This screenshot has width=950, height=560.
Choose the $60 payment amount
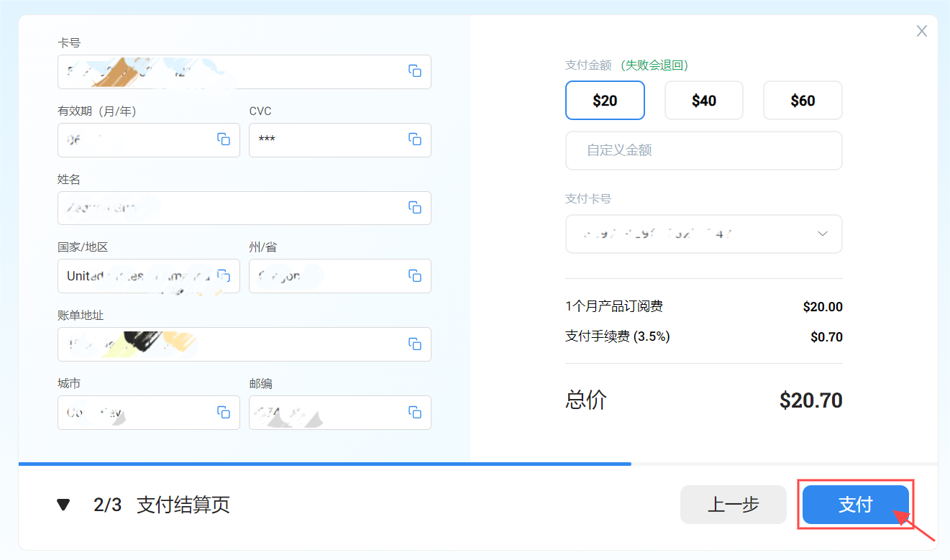(x=803, y=101)
